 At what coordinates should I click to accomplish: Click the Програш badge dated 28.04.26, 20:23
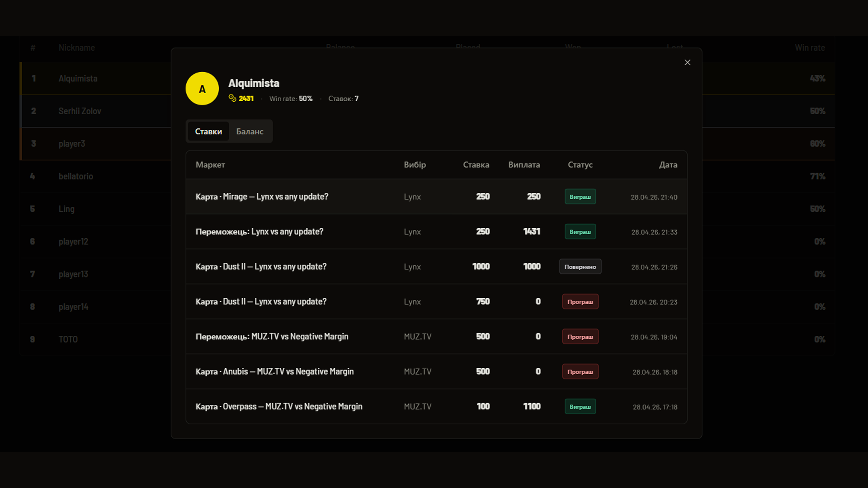point(580,301)
